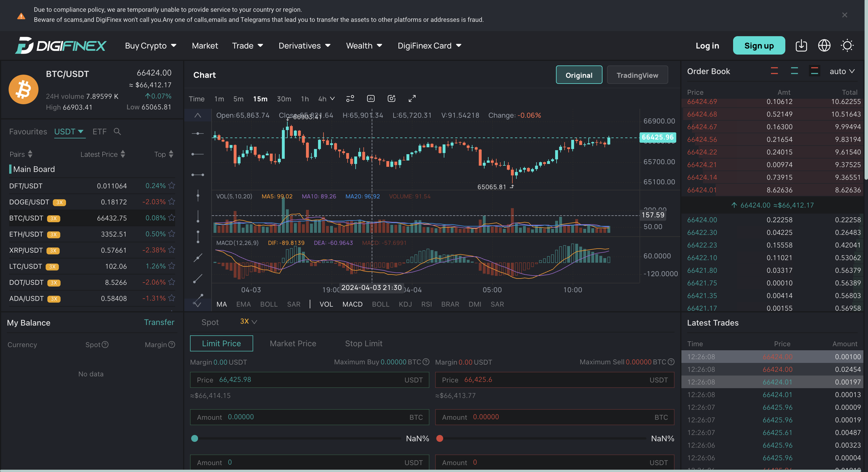Screen dimensions: 868x472
Task: Select the Original chart button
Action: click(x=579, y=75)
